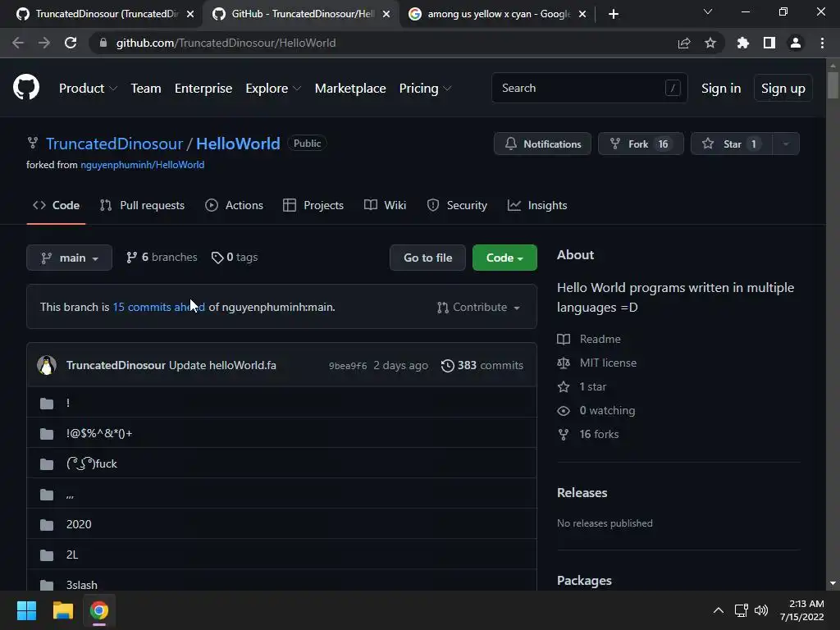Expand the Product menu

click(88, 89)
